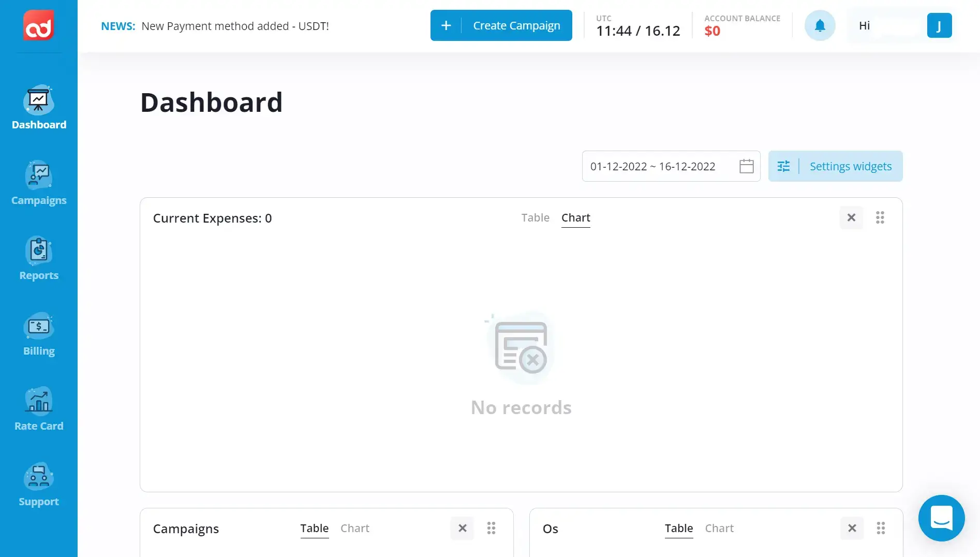The height and width of the screenshot is (557, 980).
Task: Click the Create Campaign button
Action: coord(501,25)
